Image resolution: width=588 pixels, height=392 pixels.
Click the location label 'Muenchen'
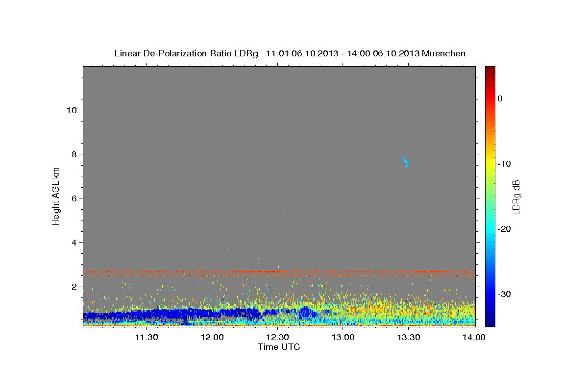pyautogui.click(x=443, y=53)
